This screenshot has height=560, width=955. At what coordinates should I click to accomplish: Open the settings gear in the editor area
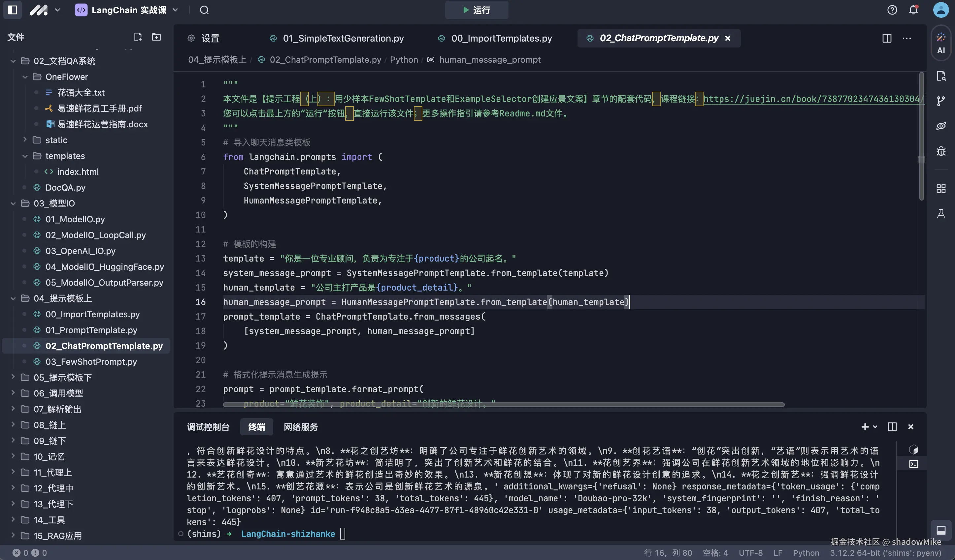coord(191,38)
